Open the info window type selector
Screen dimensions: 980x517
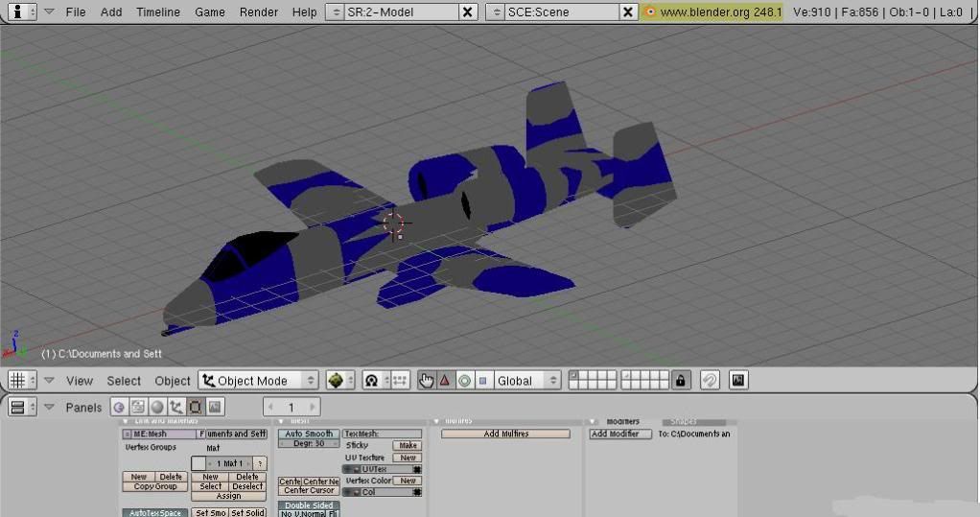point(23,12)
